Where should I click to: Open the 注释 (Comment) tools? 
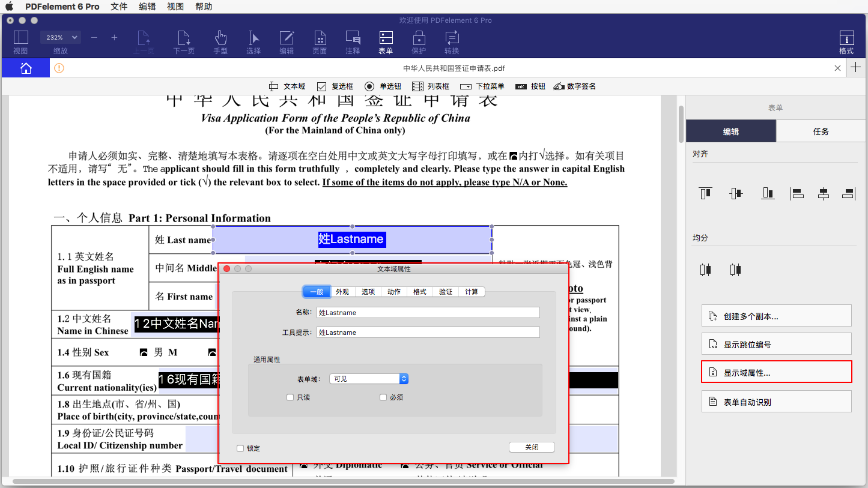(x=353, y=42)
